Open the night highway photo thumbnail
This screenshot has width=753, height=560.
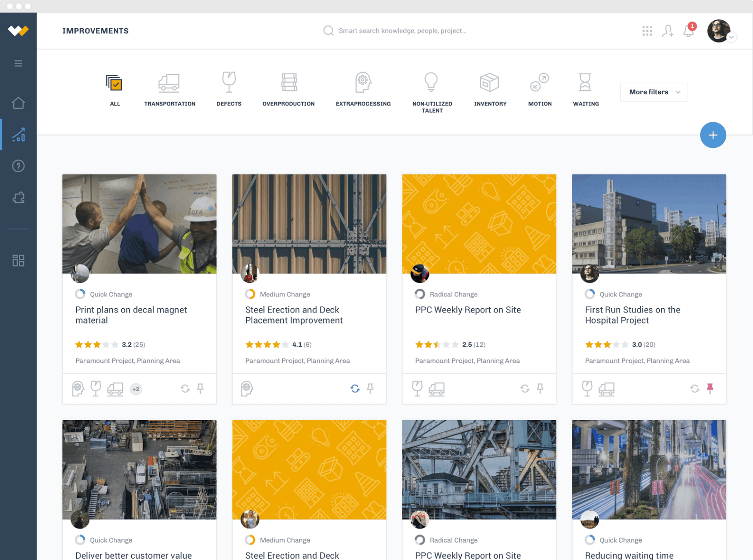(x=649, y=470)
